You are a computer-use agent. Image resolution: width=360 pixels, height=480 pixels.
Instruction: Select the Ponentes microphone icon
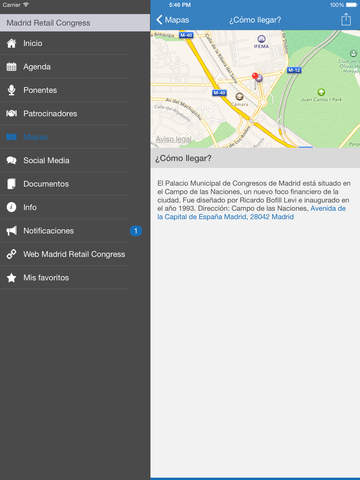tap(11, 90)
